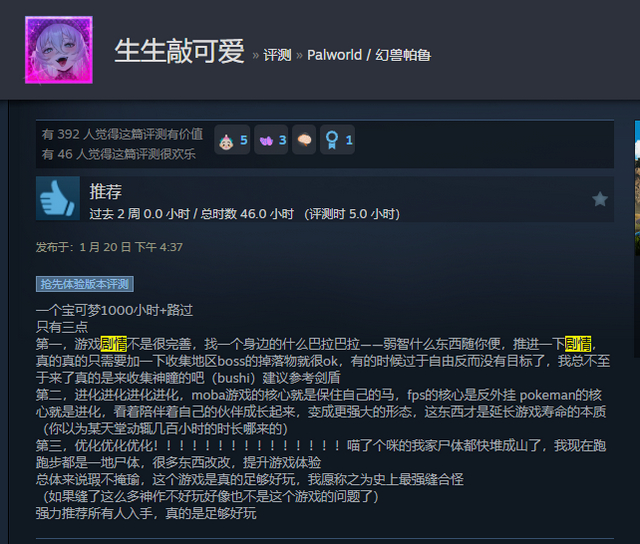Image resolution: width=640 pixels, height=544 pixels.
Task: Click the brain award icon
Action: pyautogui.click(x=304, y=140)
